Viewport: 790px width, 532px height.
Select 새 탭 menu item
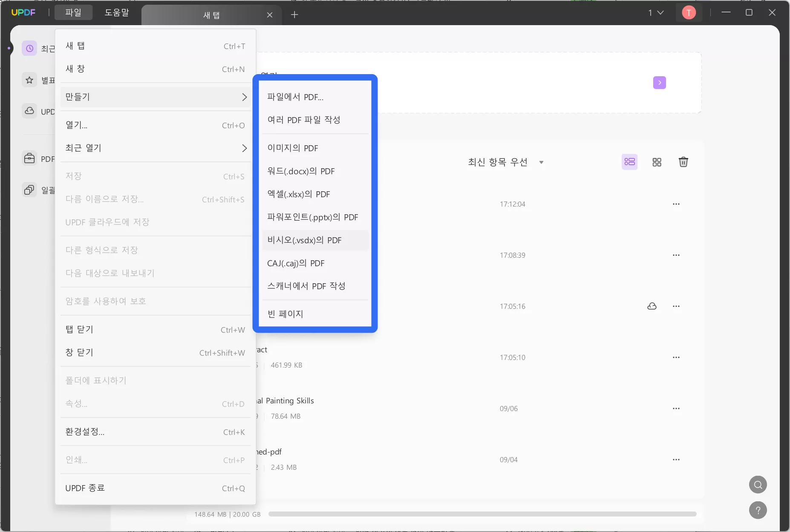pos(156,46)
